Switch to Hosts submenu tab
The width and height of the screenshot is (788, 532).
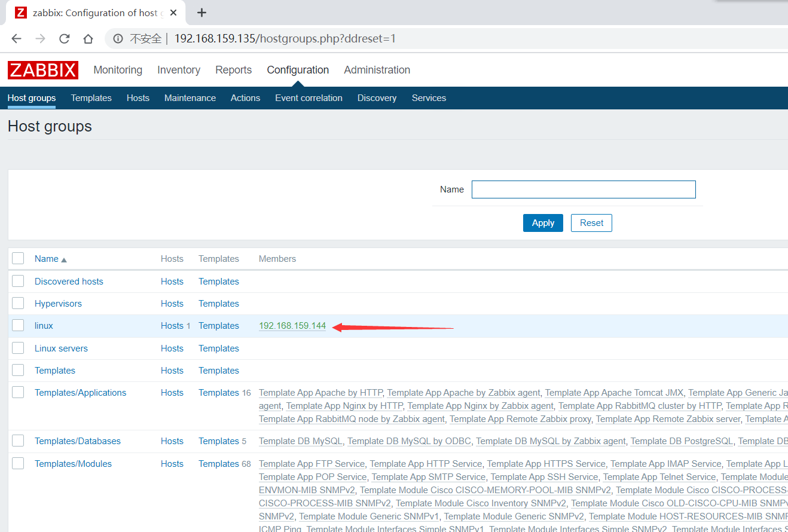click(x=138, y=98)
